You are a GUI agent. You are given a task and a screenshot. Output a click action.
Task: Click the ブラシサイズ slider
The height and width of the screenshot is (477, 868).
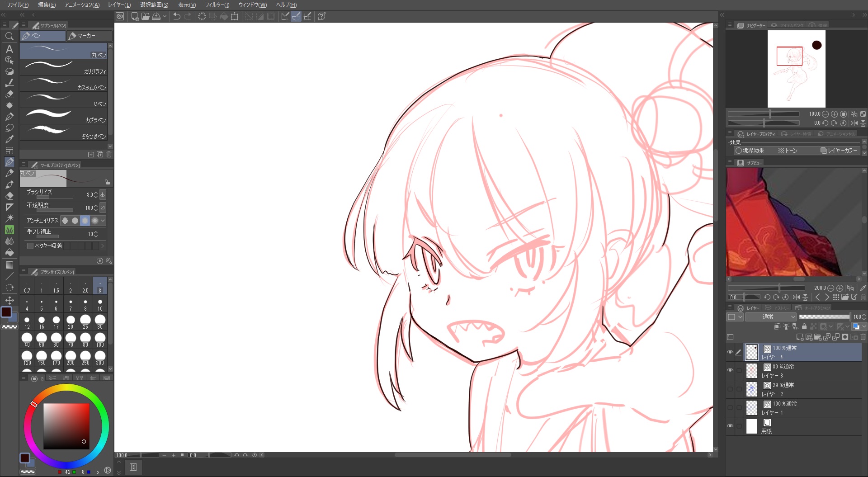55,198
